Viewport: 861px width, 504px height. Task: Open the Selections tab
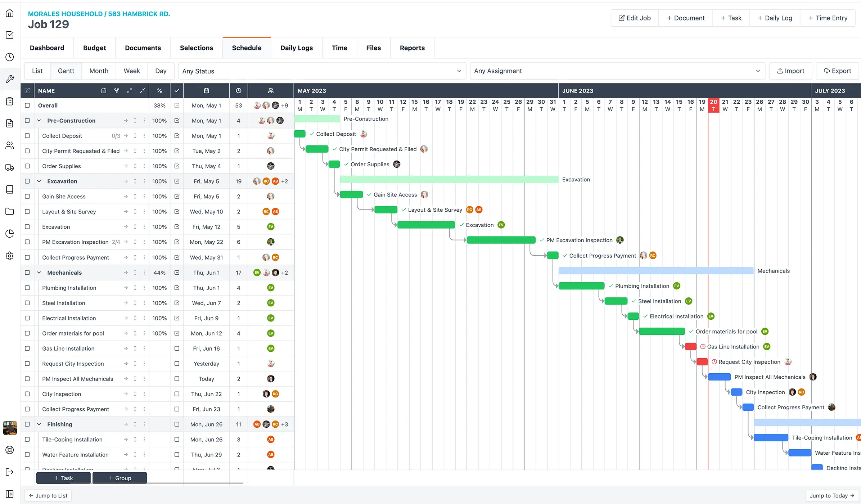coord(197,48)
